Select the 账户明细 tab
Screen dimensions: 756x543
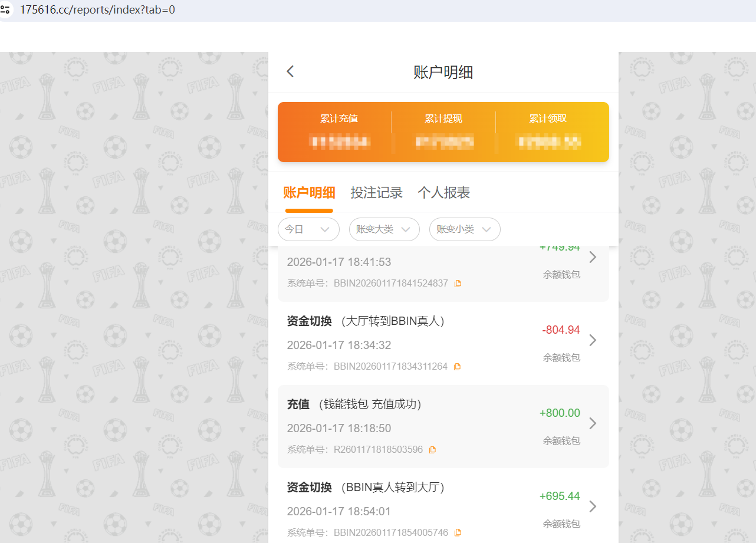(309, 192)
